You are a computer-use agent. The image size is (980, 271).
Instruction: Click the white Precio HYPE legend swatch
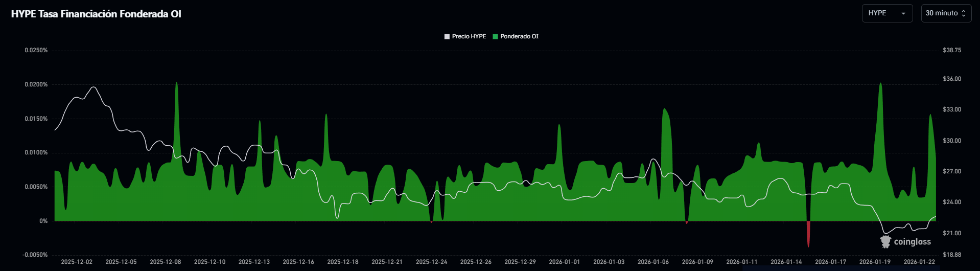click(447, 36)
